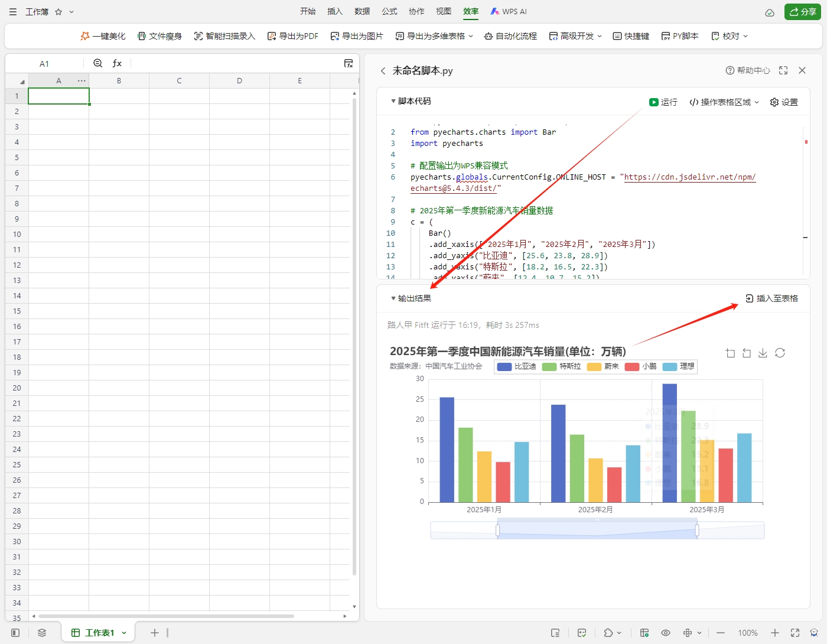
Task: Open 帮助中心 help center
Action: (x=748, y=70)
